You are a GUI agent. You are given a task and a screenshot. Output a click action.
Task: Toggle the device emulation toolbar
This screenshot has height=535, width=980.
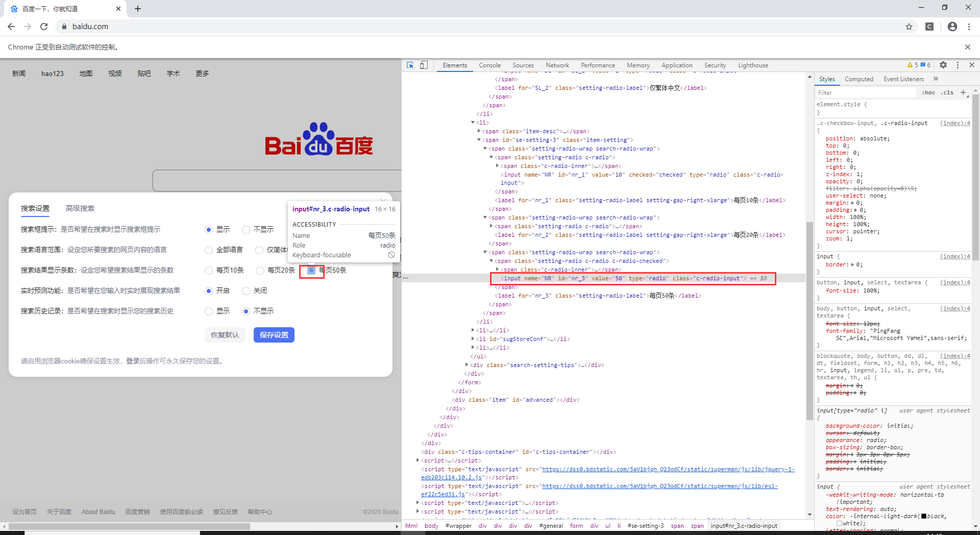pyautogui.click(x=424, y=65)
